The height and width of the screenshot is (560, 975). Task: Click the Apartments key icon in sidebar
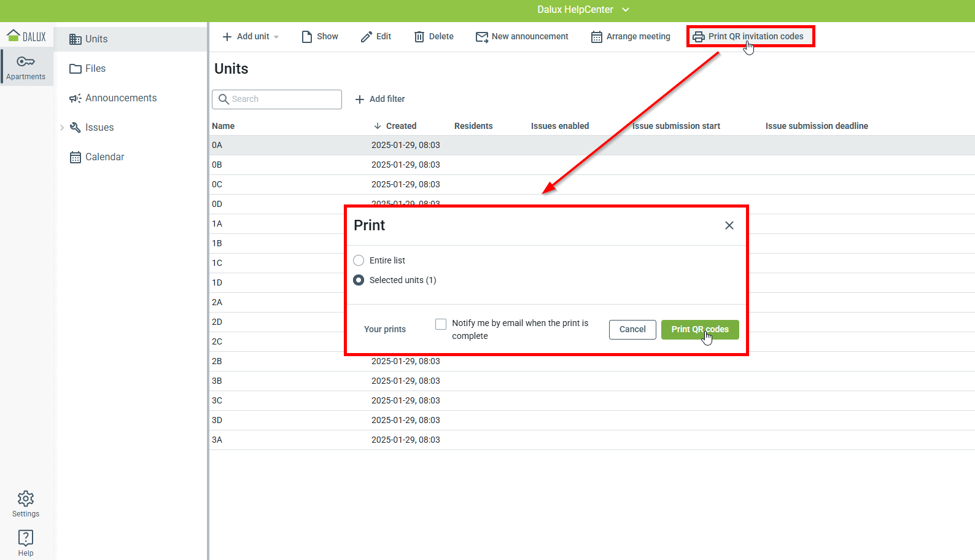point(26,61)
